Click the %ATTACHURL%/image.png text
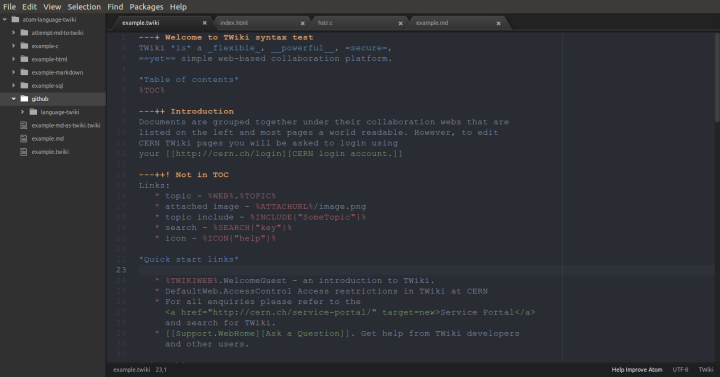The width and height of the screenshot is (720, 377). [310, 207]
